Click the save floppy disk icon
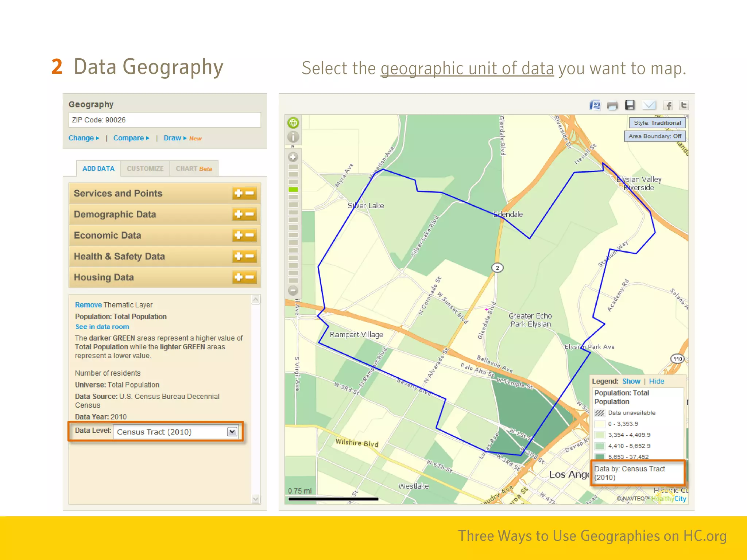This screenshot has width=747, height=560. 630,105
